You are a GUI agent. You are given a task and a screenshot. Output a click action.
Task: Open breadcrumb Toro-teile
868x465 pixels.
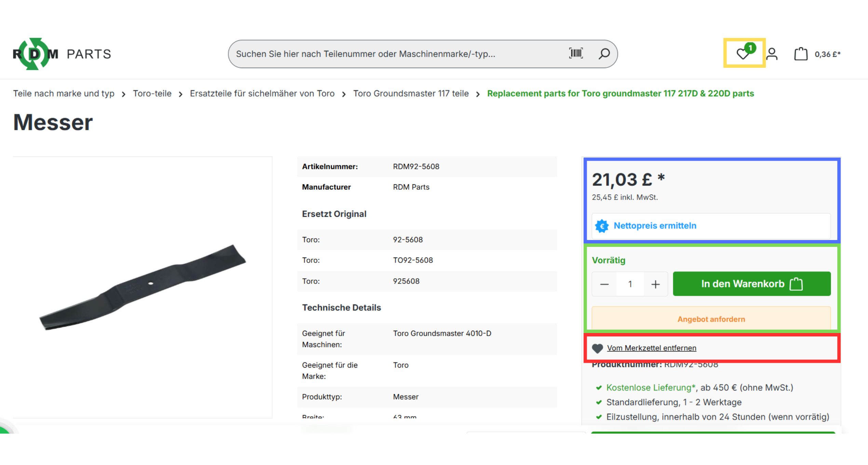click(x=152, y=93)
